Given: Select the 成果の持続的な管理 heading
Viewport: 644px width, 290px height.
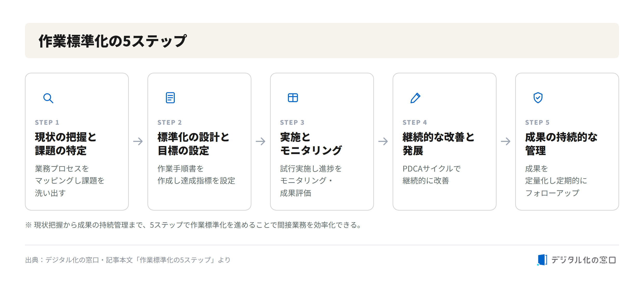Looking at the screenshot, I should click(561, 144).
